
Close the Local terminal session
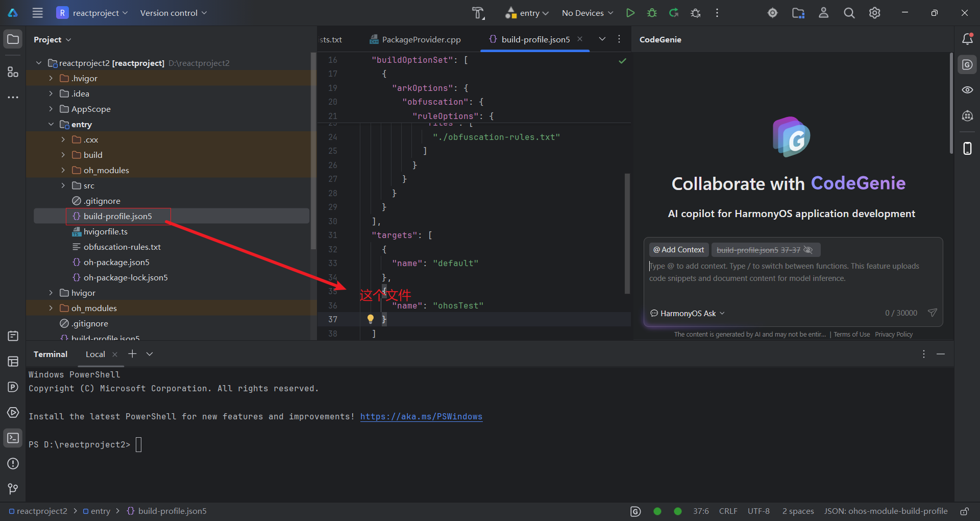pyautogui.click(x=115, y=354)
